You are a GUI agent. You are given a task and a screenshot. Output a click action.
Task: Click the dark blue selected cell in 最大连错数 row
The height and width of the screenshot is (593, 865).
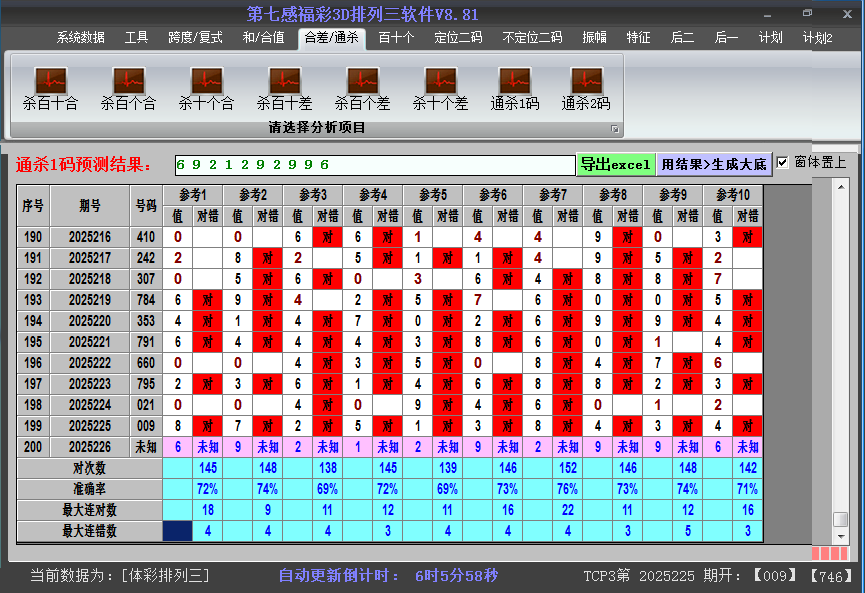coord(178,531)
